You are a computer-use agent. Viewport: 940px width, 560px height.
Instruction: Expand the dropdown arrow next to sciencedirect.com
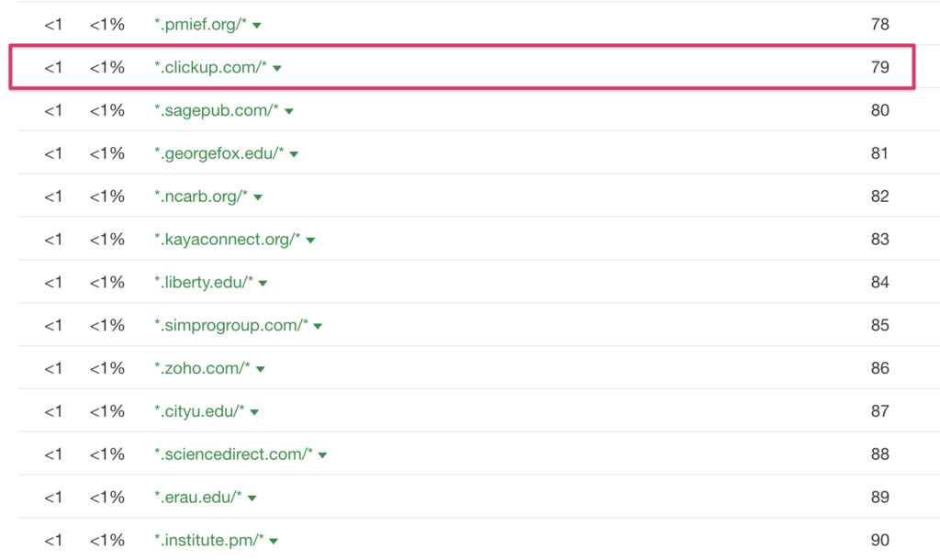click(x=322, y=455)
